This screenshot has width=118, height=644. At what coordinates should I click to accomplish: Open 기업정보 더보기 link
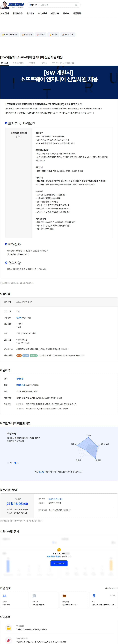pyautogui.click(x=111, y=588)
